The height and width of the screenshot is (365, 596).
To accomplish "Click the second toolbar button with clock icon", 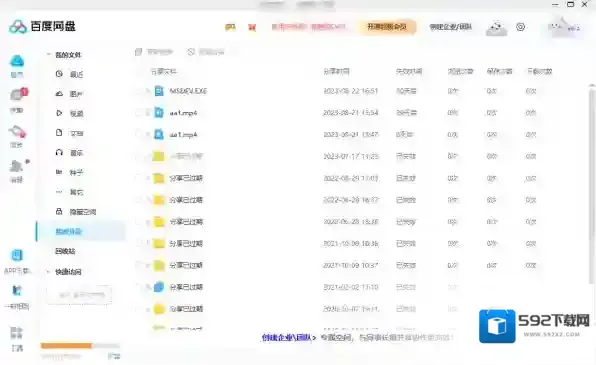I will (x=206, y=52).
